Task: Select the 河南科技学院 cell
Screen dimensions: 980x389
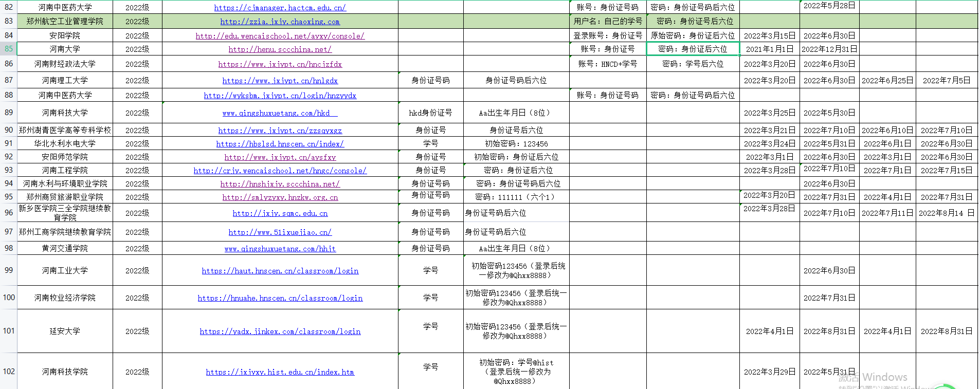Action: tap(65, 372)
